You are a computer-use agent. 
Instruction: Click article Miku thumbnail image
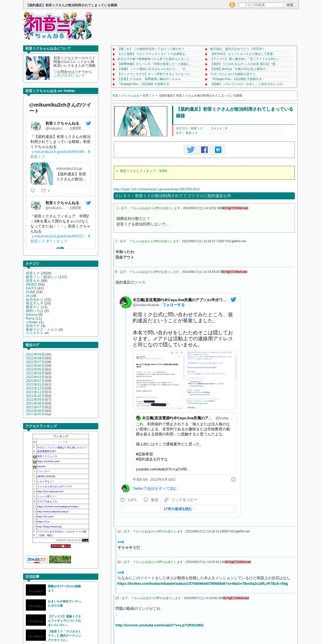[141, 121]
